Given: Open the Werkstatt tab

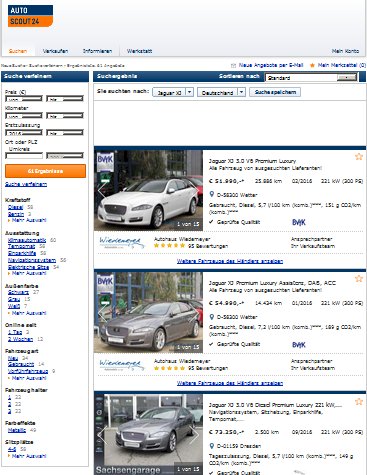Looking at the screenshot, I should point(139,51).
